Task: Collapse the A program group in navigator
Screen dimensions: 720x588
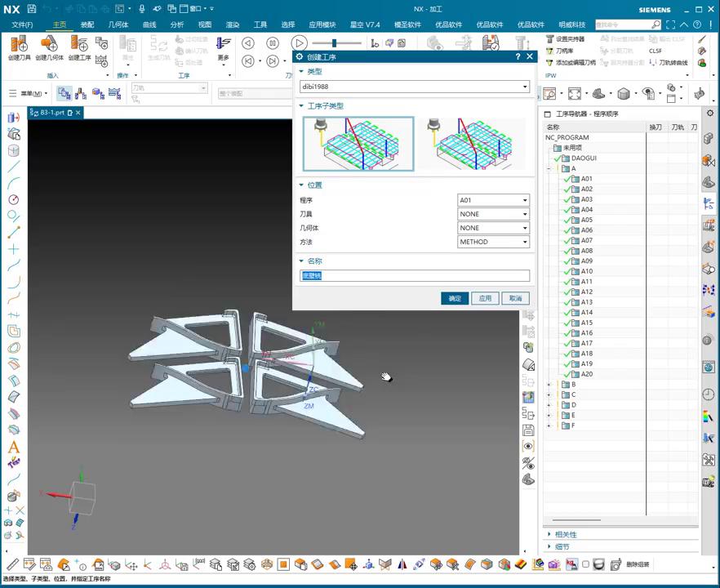Action: point(549,169)
